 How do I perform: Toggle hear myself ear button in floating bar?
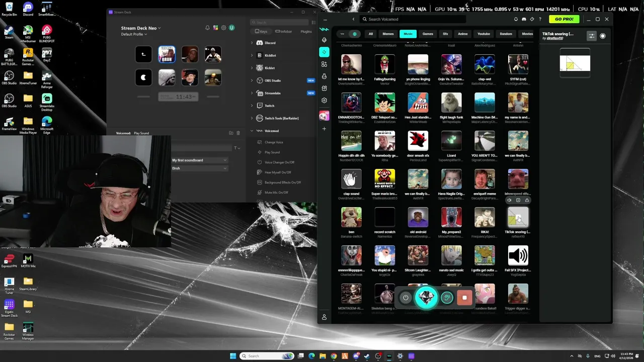(447, 298)
